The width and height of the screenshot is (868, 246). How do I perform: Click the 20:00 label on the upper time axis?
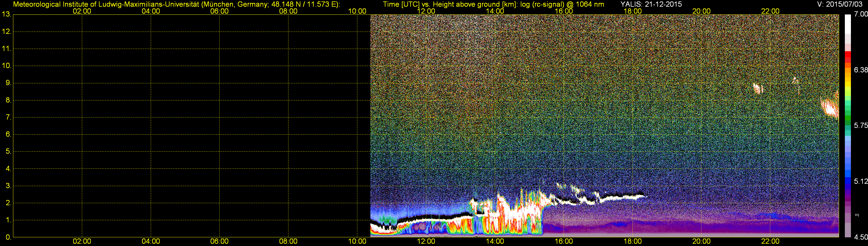pos(702,11)
